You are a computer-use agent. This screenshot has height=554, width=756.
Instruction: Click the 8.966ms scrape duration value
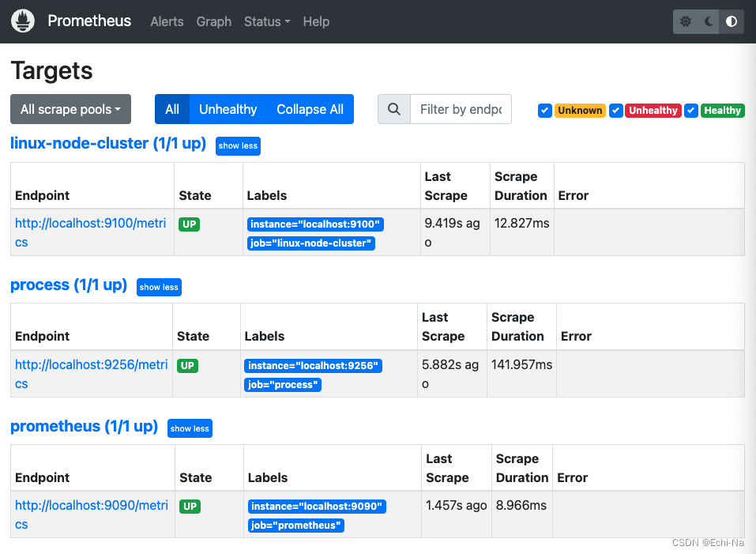[521, 505]
